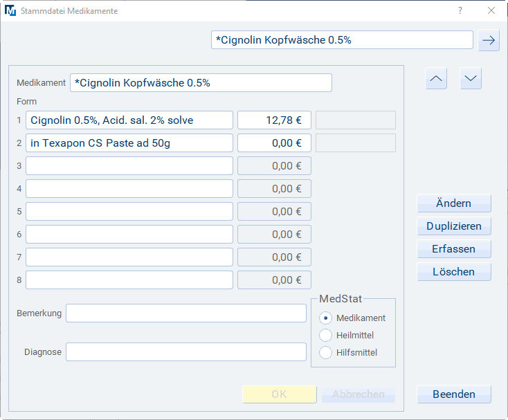Click the empty Form row 8 field
The width and height of the screenshot is (508, 420).
(x=129, y=280)
